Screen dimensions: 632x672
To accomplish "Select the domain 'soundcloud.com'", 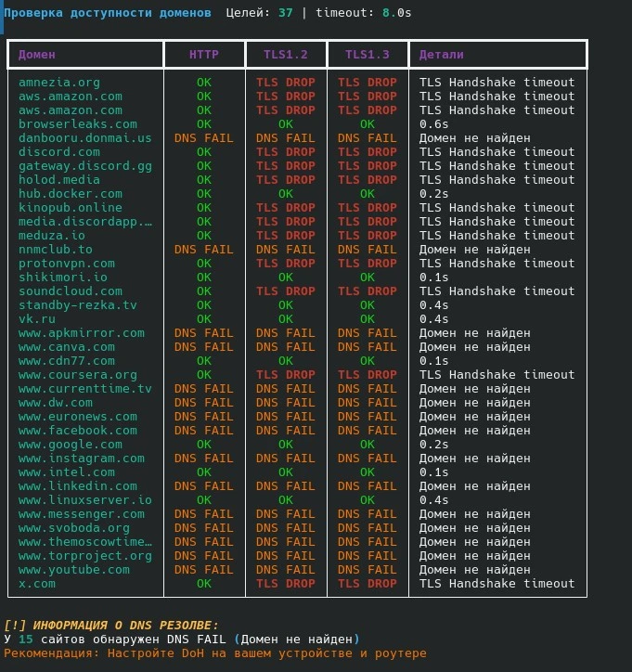I will [x=71, y=291].
